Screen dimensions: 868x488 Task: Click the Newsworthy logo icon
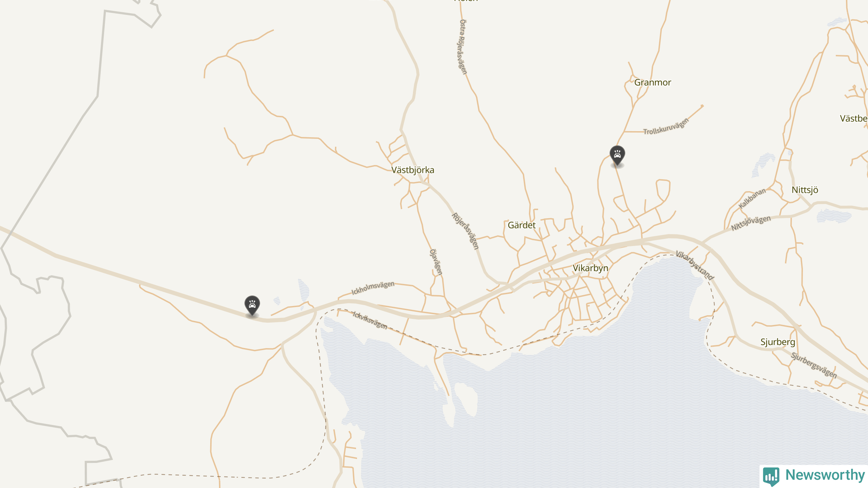pos(771,476)
